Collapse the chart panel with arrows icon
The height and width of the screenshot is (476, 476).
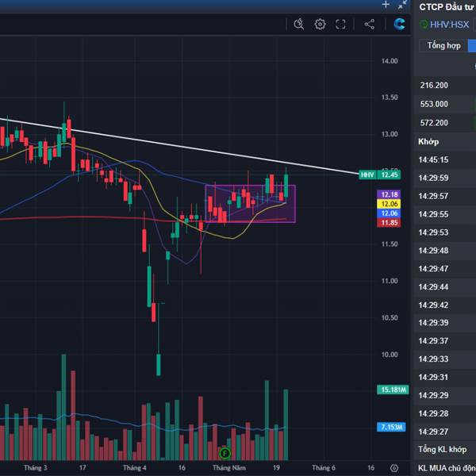tap(402, 5)
